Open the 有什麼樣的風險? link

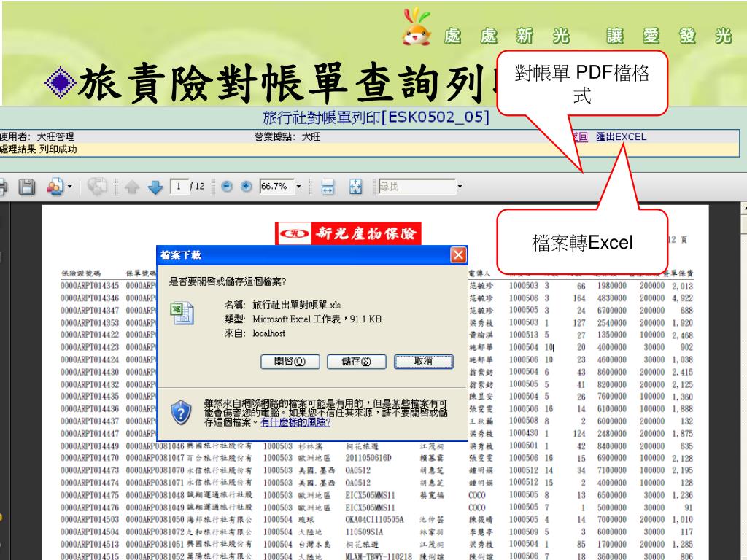[x=295, y=422]
